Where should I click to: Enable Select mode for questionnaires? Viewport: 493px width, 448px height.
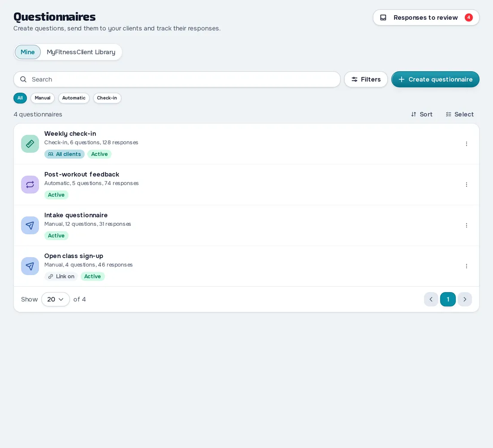pos(459,114)
